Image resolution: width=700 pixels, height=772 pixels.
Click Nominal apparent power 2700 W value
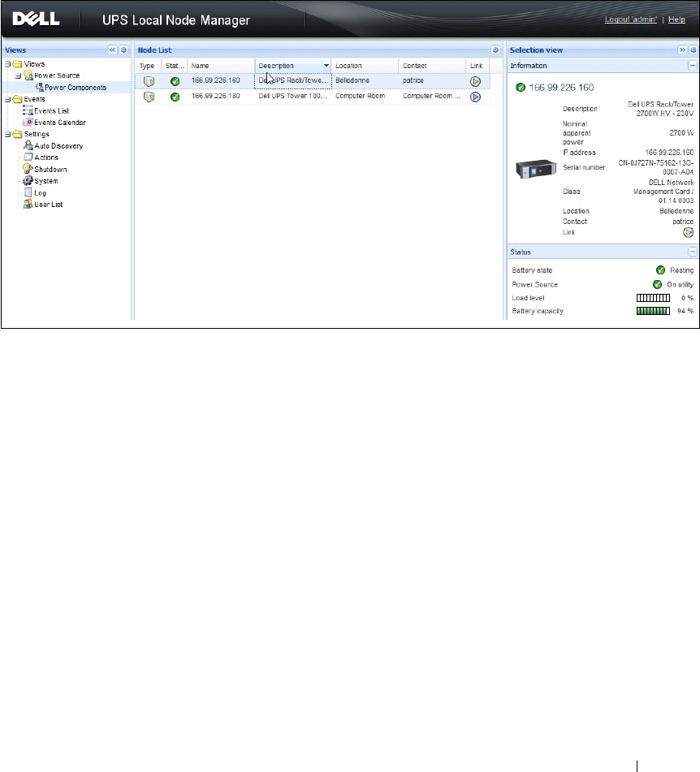pyautogui.click(x=681, y=133)
